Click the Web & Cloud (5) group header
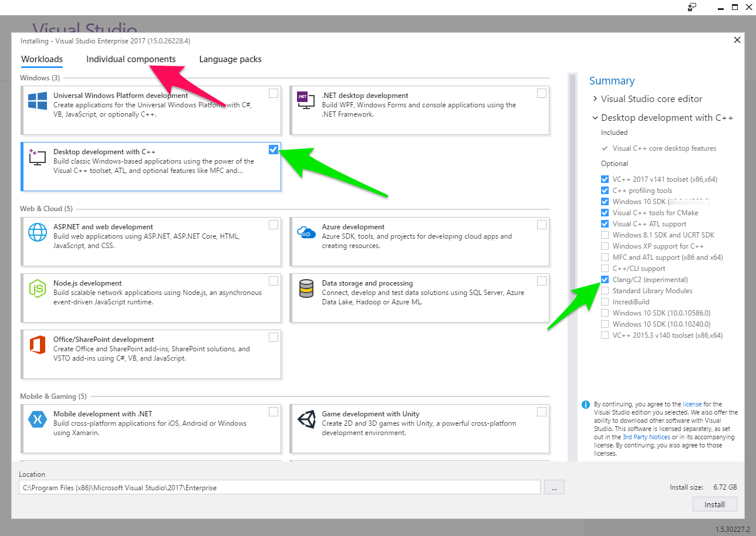This screenshot has width=756, height=536. pyautogui.click(x=46, y=209)
